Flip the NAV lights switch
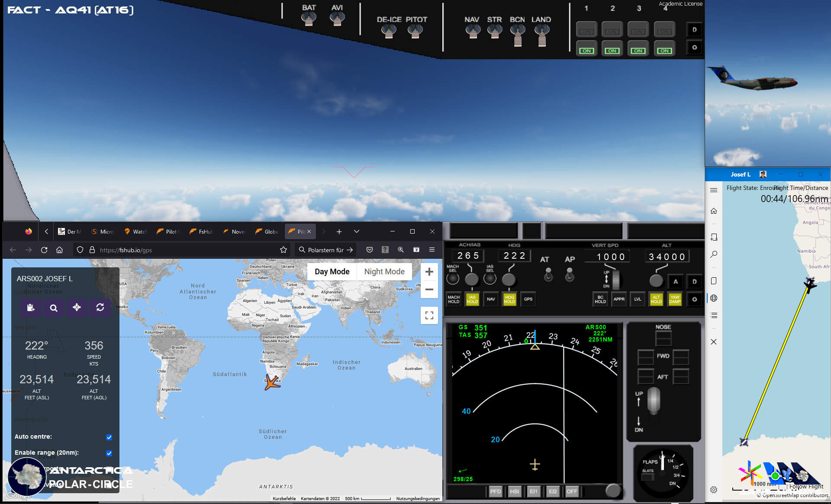This screenshot has width=831, height=504. pos(473,31)
